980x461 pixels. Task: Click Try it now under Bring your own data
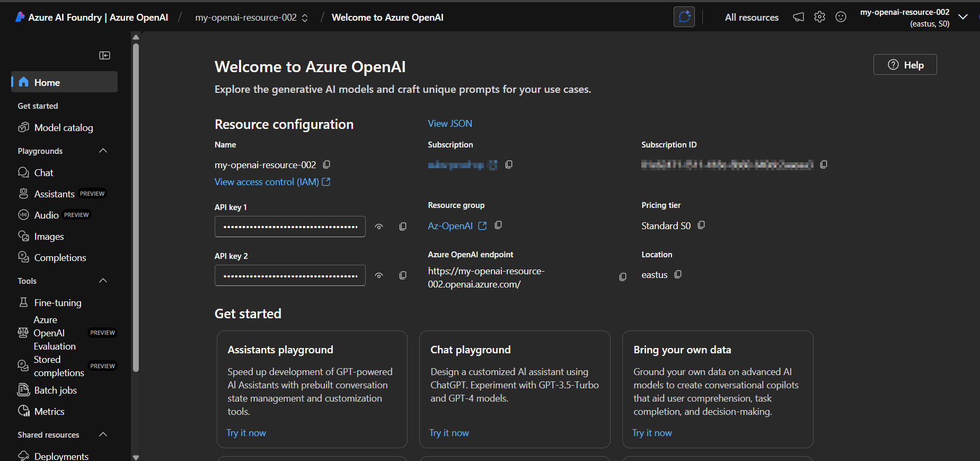point(652,433)
